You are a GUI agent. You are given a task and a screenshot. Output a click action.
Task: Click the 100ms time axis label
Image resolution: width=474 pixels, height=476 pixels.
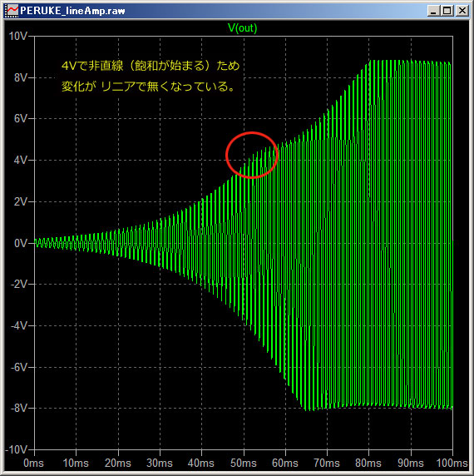tap(452, 464)
